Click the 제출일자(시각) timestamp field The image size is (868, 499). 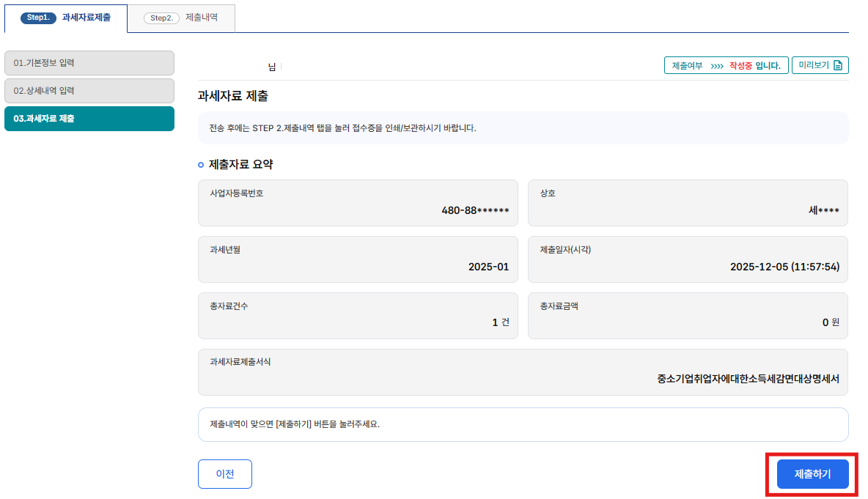pyautogui.click(x=688, y=259)
